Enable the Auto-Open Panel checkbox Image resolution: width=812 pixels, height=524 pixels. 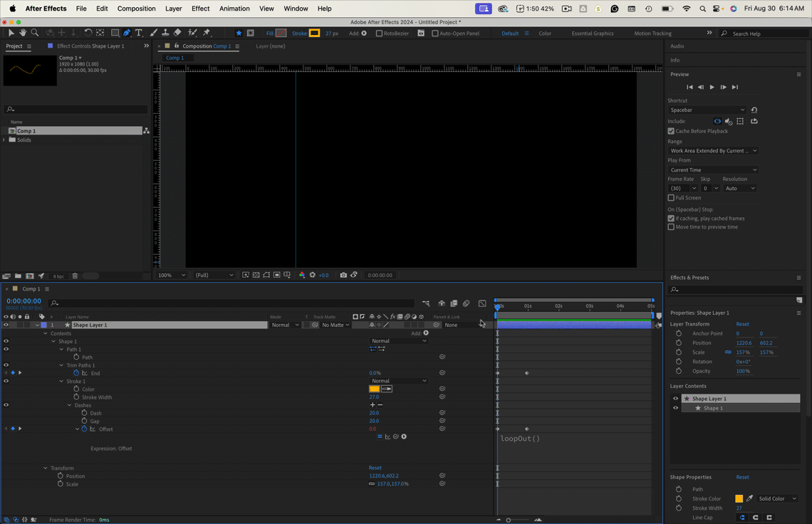pyautogui.click(x=435, y=33)
